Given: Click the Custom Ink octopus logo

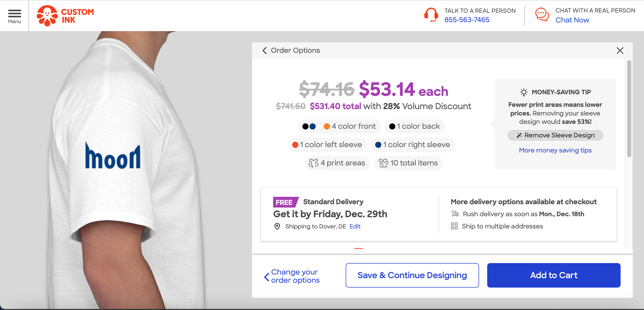Looking at the screenshot, I should click(x=47, y=16).
